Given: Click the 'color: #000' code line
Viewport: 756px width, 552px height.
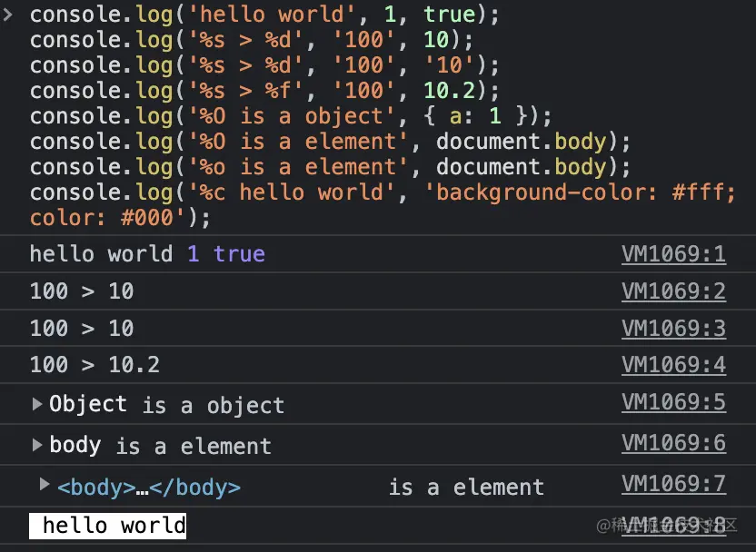Looking at the screenshot, I should click(x=121, y=218).
